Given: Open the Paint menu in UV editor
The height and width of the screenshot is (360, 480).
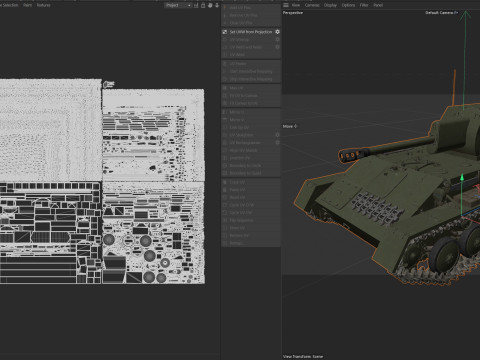Looking at the screenshot, I should tap(28, 5).
